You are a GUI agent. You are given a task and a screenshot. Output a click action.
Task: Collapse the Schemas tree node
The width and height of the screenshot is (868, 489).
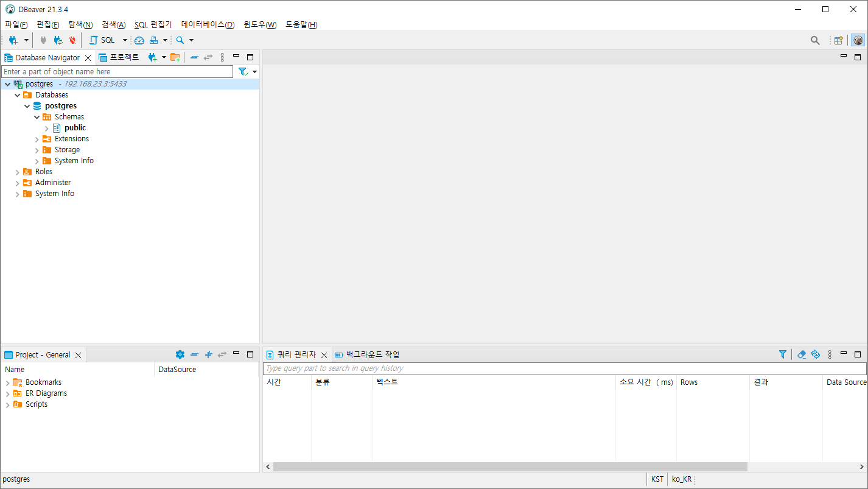pos(37,117)
